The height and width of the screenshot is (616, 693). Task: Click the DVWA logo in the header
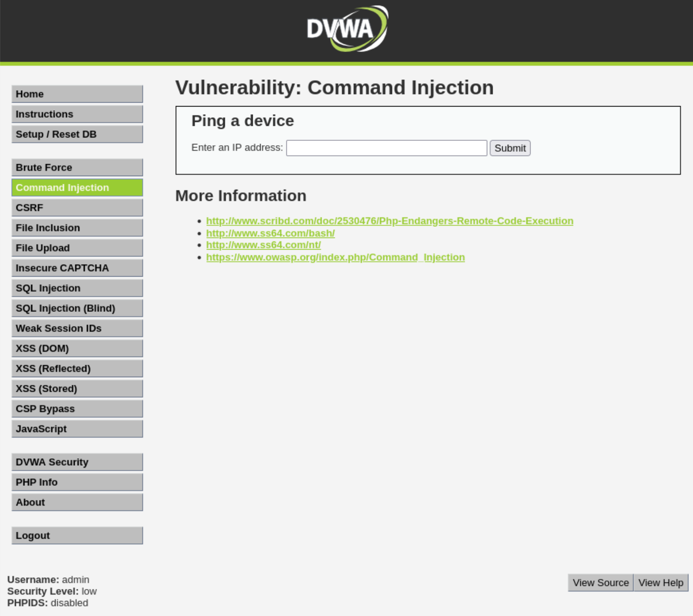click(x=347, y=29)
